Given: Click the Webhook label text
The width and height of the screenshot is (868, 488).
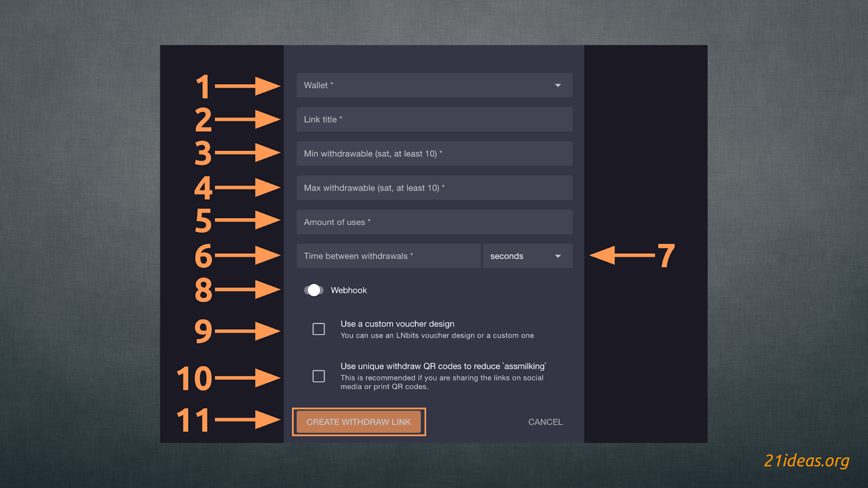Looking at the screenshot, I should click(349, 290).
